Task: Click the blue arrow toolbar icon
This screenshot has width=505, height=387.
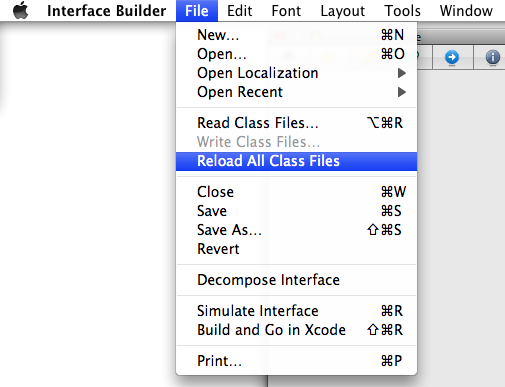Action: pyautogui.click(x=452, y=57)
